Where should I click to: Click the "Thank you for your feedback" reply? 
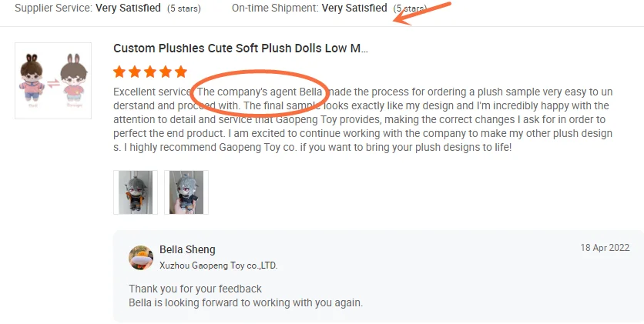click(x=195, y=289)
